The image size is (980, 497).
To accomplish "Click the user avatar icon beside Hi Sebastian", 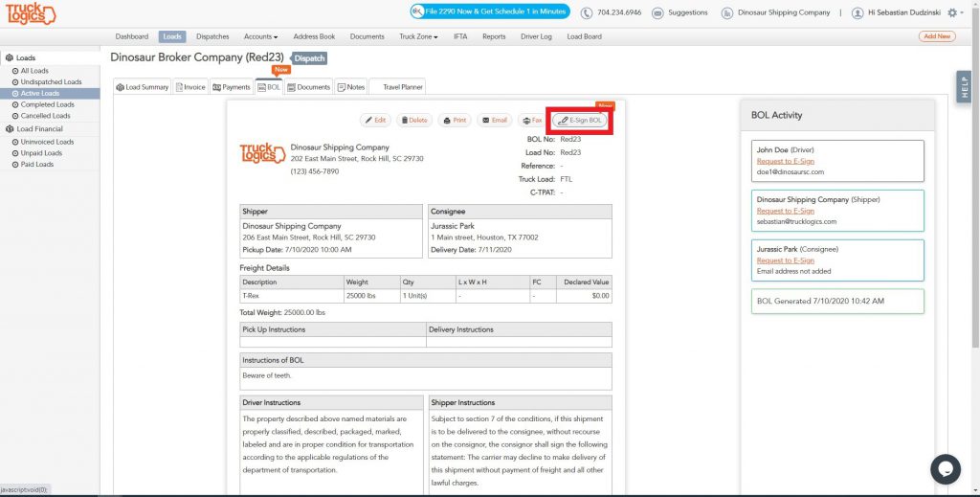I will click(x=857, y=13).
